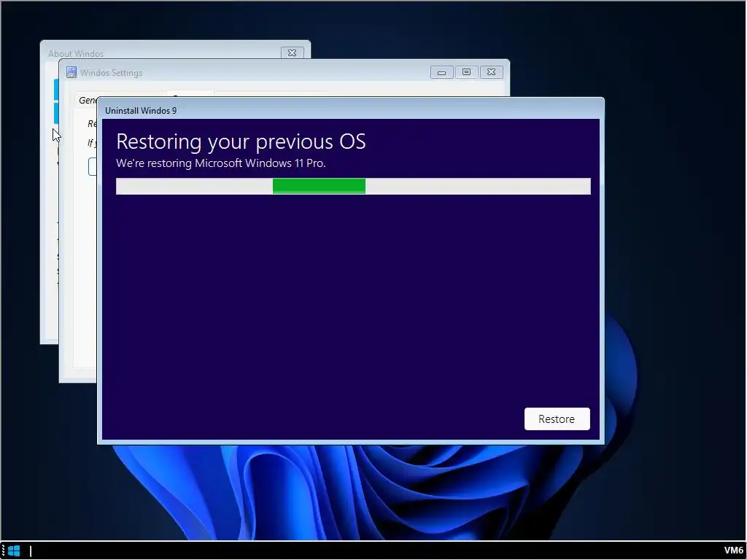Screen dimensions: 747x560
Task: Maximize the Windos Settings window
Action: coord(466,72)
